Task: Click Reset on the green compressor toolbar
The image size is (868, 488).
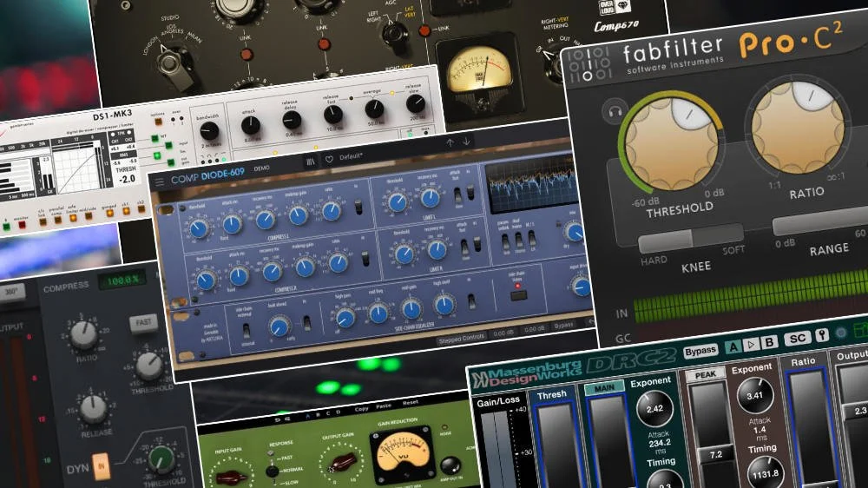Action: point(411,402)
